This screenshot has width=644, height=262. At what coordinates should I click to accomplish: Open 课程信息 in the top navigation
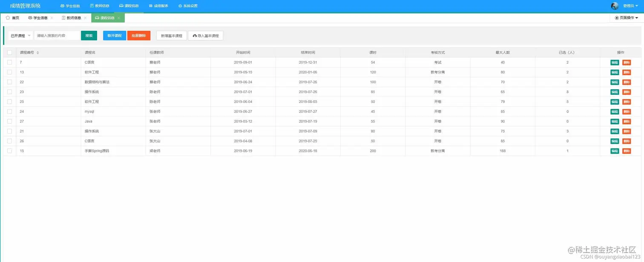pyautogui.click(x=129, y=6)
